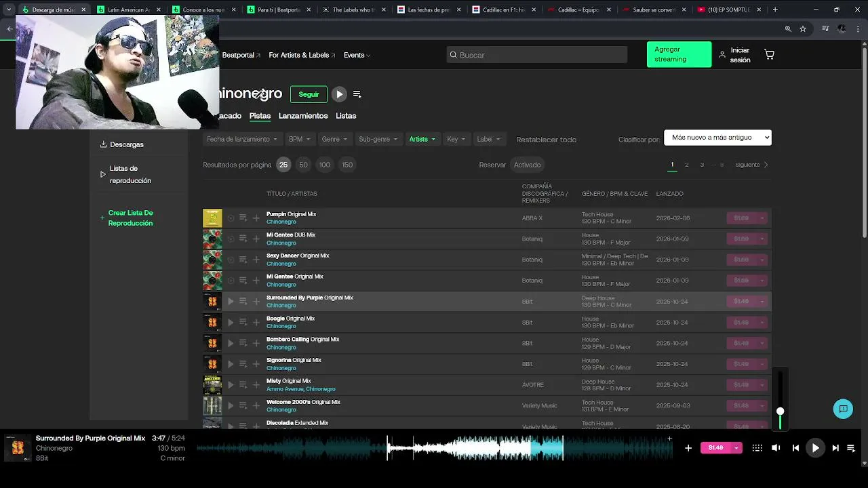Expand the BPM filter
The height and width of the screenshot is (488, 868).
299,139
